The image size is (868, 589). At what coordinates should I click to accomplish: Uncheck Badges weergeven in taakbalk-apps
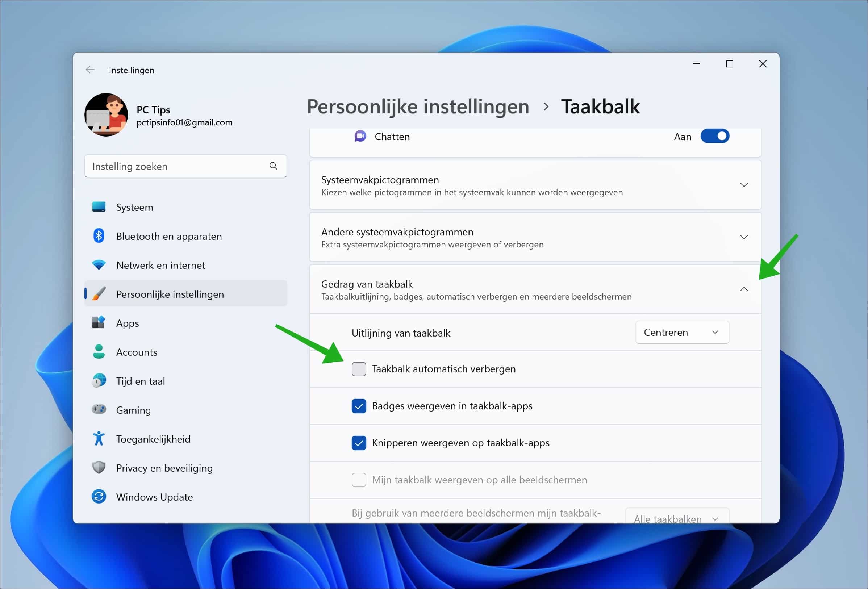click(359, 406)
